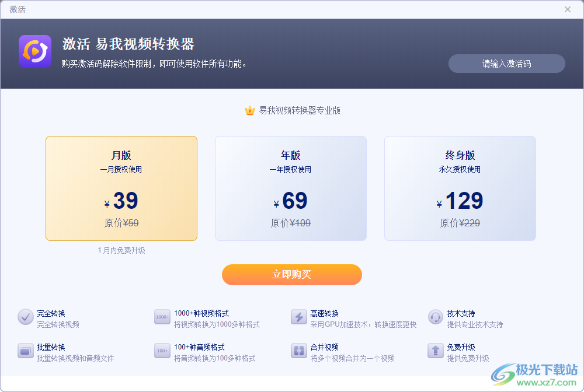
Task: Click the 立即购买 buy now button
Action: [x=292, y=275]
